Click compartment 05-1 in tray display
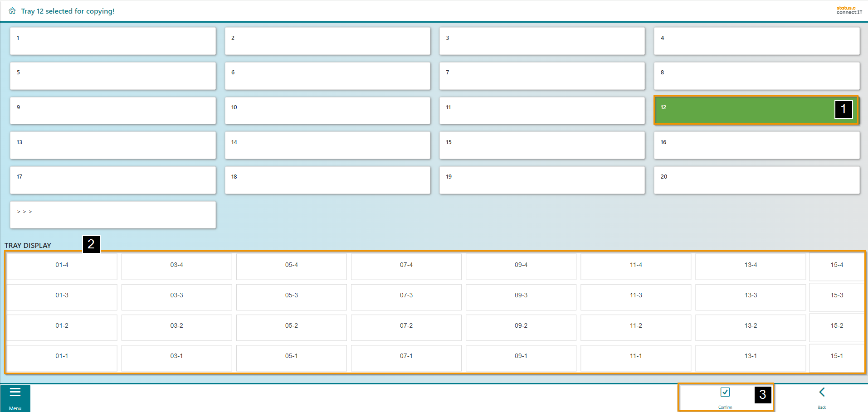Screen dimensions: 868x412 coord(292,356)
